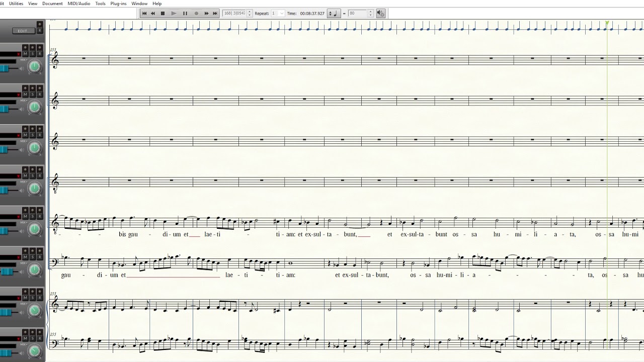Solo the first staff track with S
This screenshot has width=644, height=362.
coord(32,53)
